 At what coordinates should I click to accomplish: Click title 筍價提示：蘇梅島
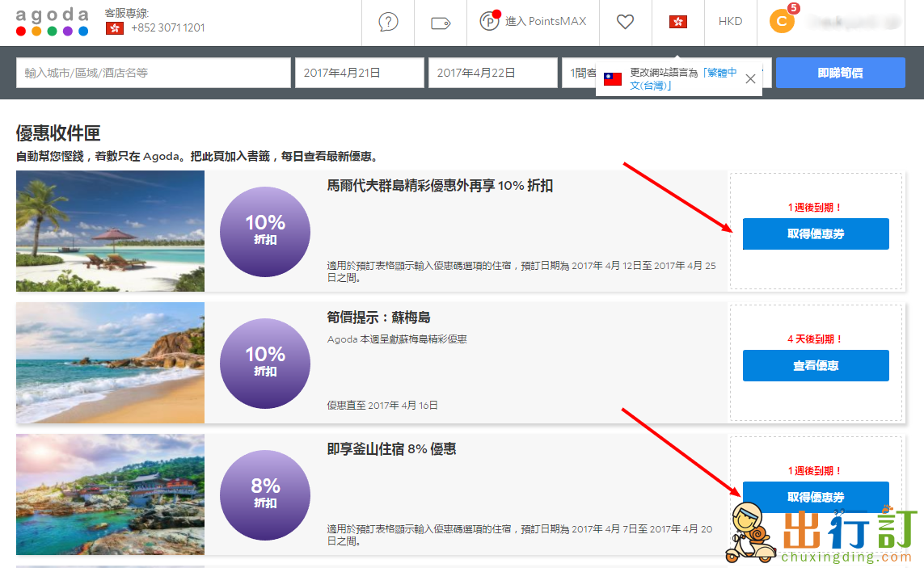[378, 317]
